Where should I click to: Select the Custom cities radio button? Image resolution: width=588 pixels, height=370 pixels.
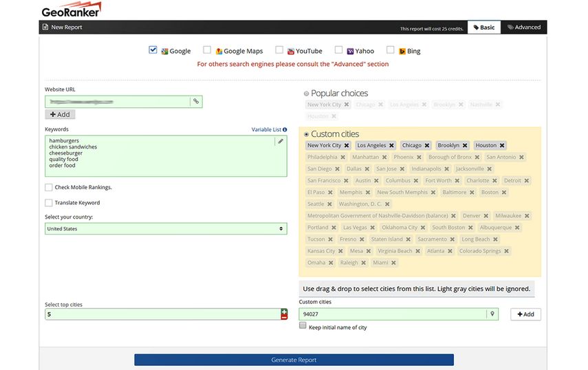[306, 134]
